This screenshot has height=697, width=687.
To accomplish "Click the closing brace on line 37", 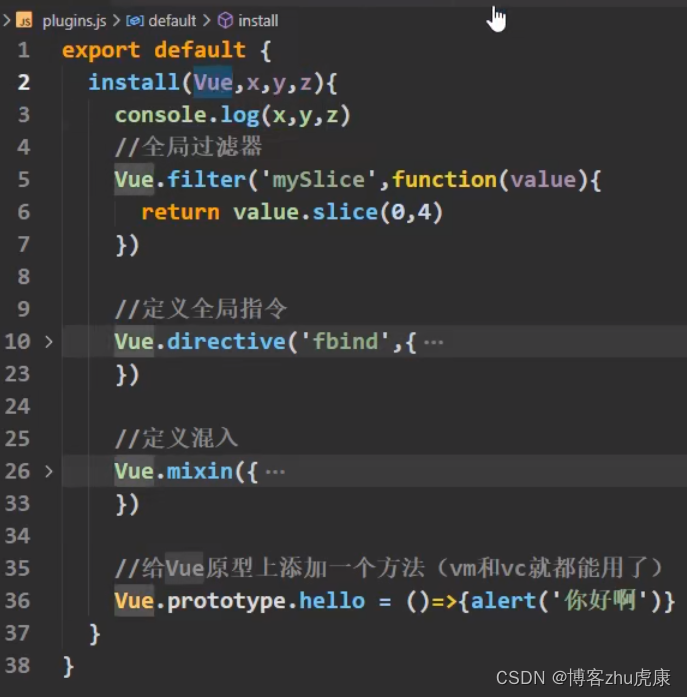I will click(94, 634).
